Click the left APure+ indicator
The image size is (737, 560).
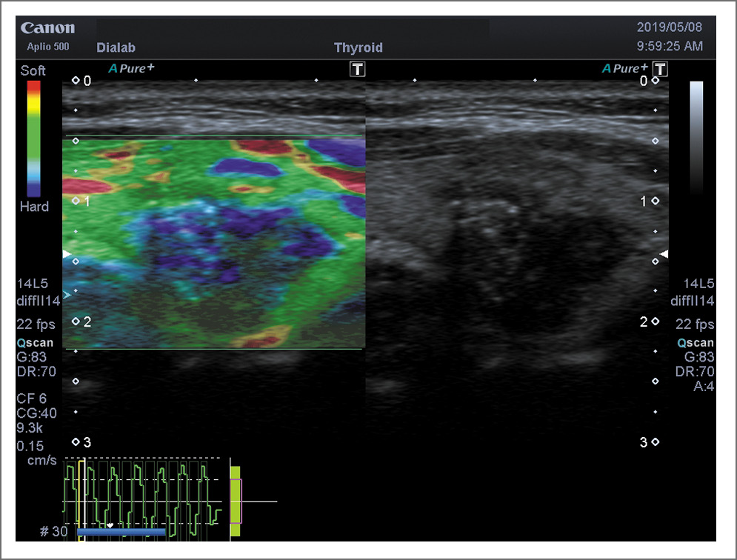(132, 69)
